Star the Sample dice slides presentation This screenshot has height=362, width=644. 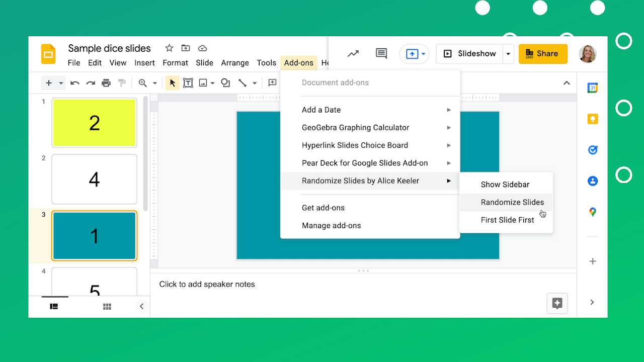(169, 48)
